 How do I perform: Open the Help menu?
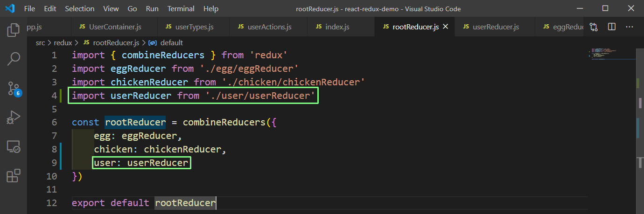(211, 9)
